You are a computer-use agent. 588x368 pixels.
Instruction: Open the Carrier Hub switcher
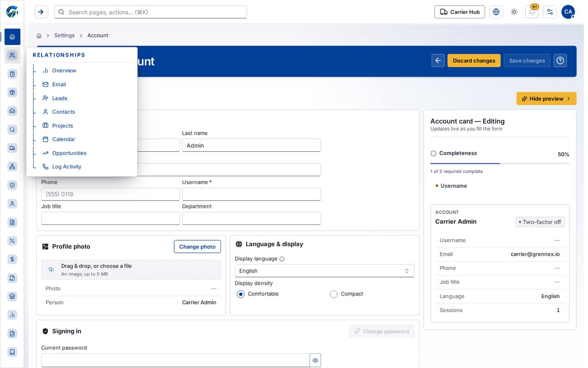pyautogui.click(x=460, y=12)
